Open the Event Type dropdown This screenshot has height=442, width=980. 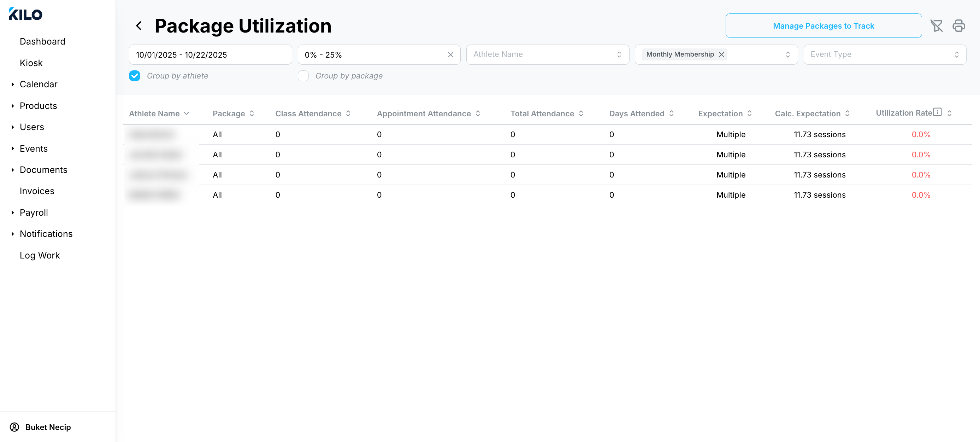pyautogui.click(x=885, y=54)
